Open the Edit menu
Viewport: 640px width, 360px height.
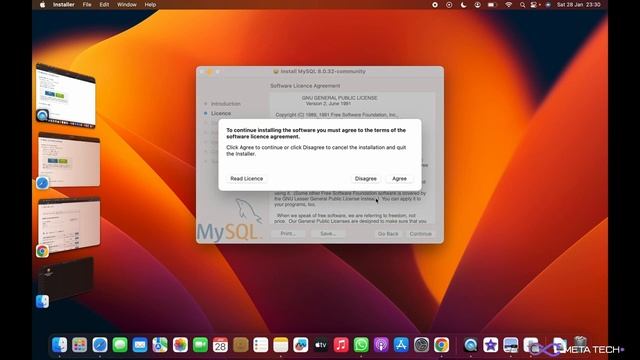104,4
